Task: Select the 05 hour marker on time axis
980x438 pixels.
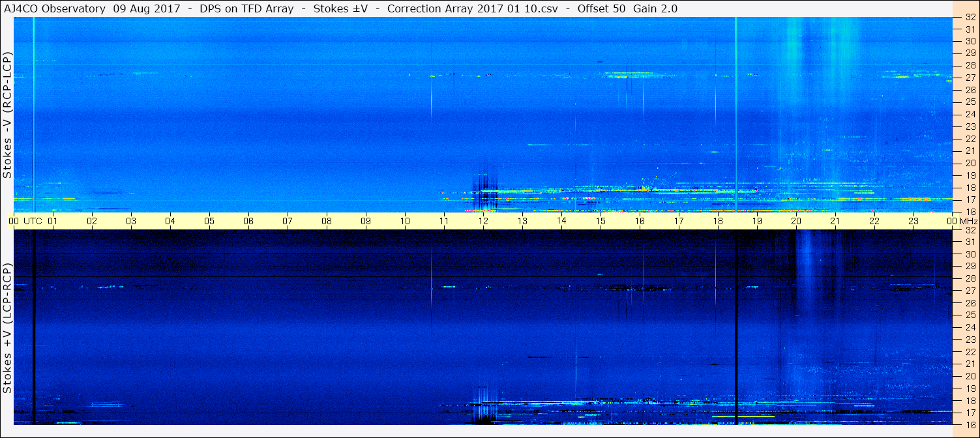Action: point(209,221)
